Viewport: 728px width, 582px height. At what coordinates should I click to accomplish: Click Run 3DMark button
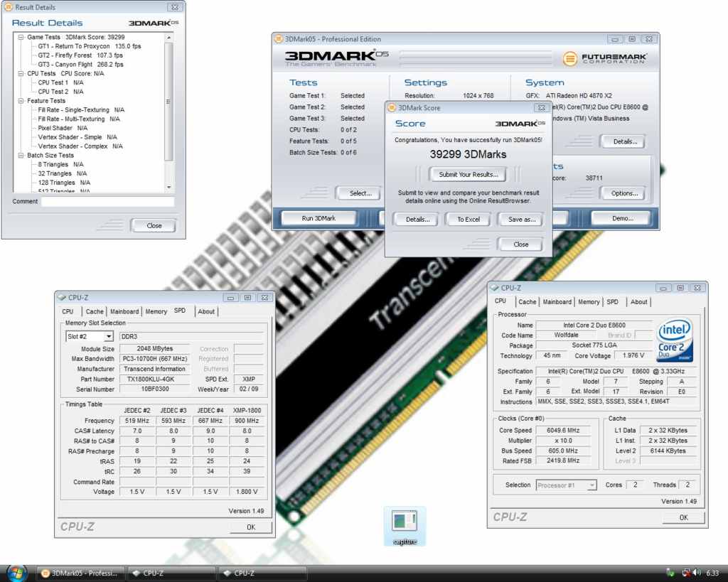pyautogui.click(x=318, y=218)
